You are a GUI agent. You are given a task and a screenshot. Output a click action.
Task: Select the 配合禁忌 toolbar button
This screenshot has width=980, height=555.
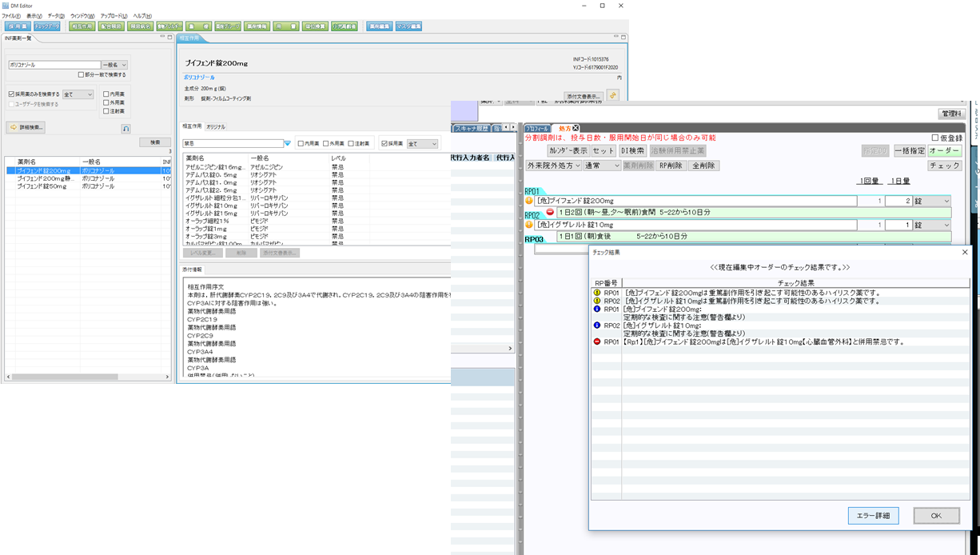(x=110, y=26)
